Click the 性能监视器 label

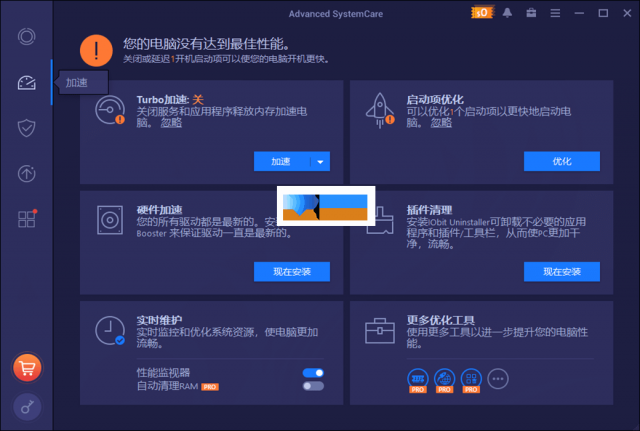(x=163, y=373)
